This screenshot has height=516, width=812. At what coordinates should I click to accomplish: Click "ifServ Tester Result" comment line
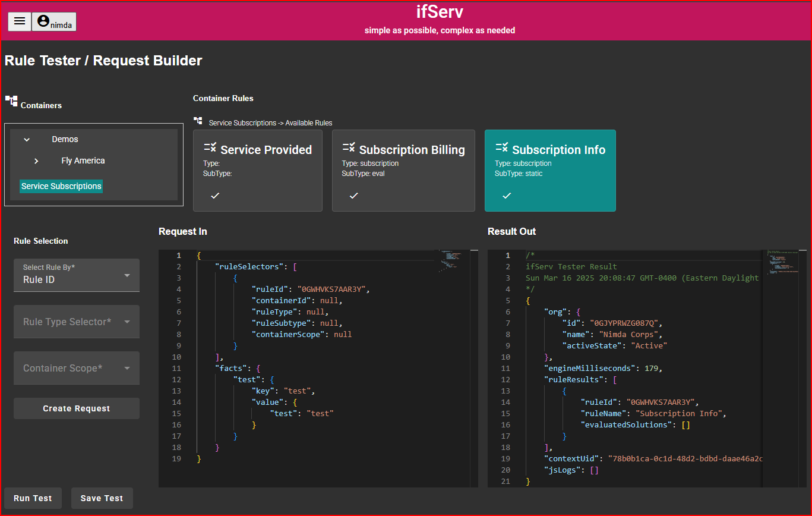pos(571,267)
